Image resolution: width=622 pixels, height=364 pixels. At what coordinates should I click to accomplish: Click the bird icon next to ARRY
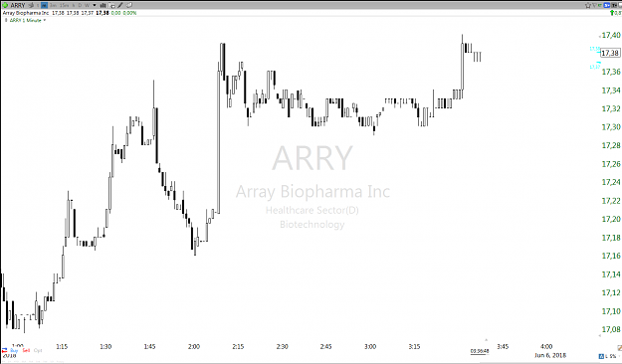coord(31,5)
